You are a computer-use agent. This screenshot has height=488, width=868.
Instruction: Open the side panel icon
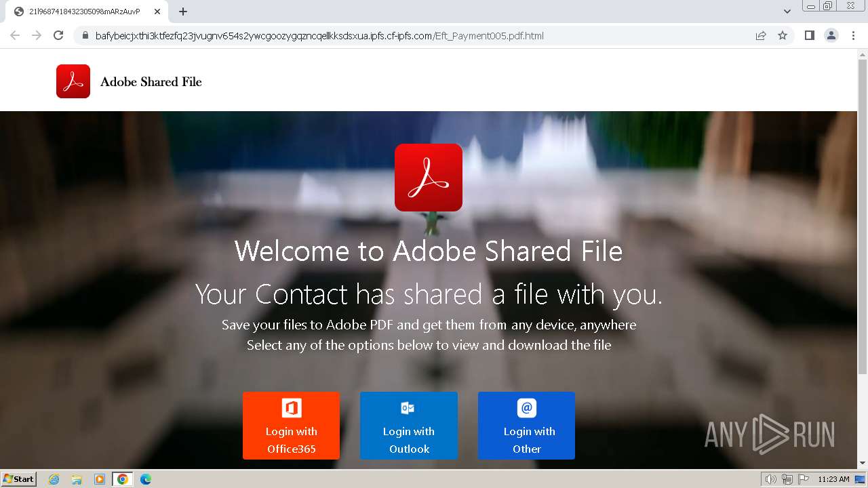tap(810, 35)
